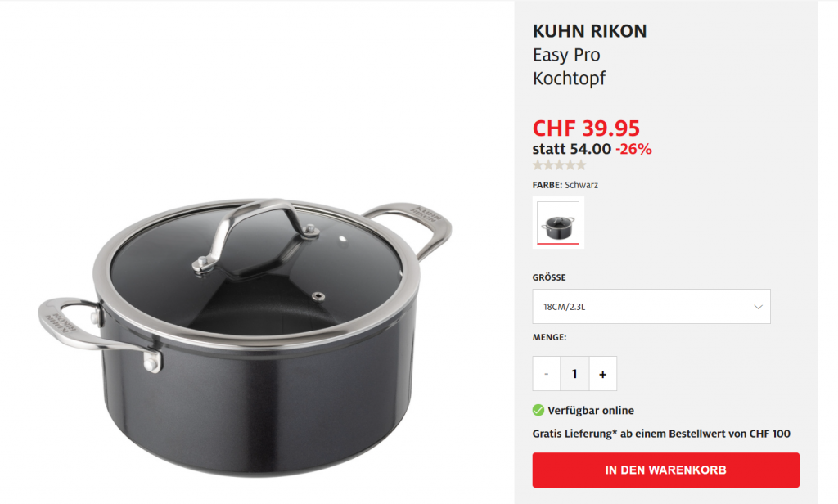
Task: Click the Verfügbar online availability text
Action: click(x=591, y=411)
